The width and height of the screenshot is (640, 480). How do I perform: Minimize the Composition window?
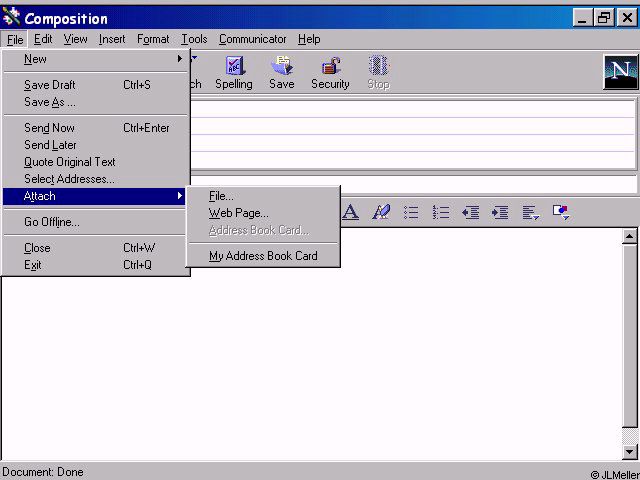582,18
